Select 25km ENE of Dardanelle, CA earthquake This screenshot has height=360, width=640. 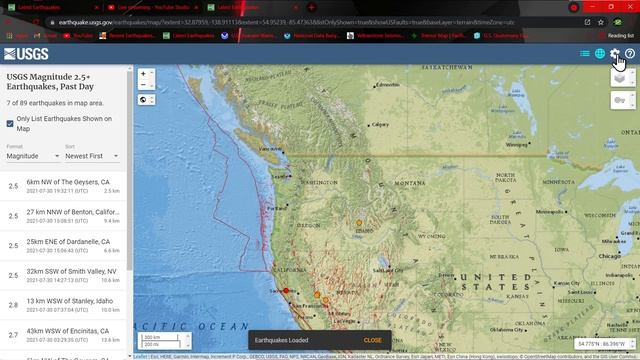click(x=63, y=246)
